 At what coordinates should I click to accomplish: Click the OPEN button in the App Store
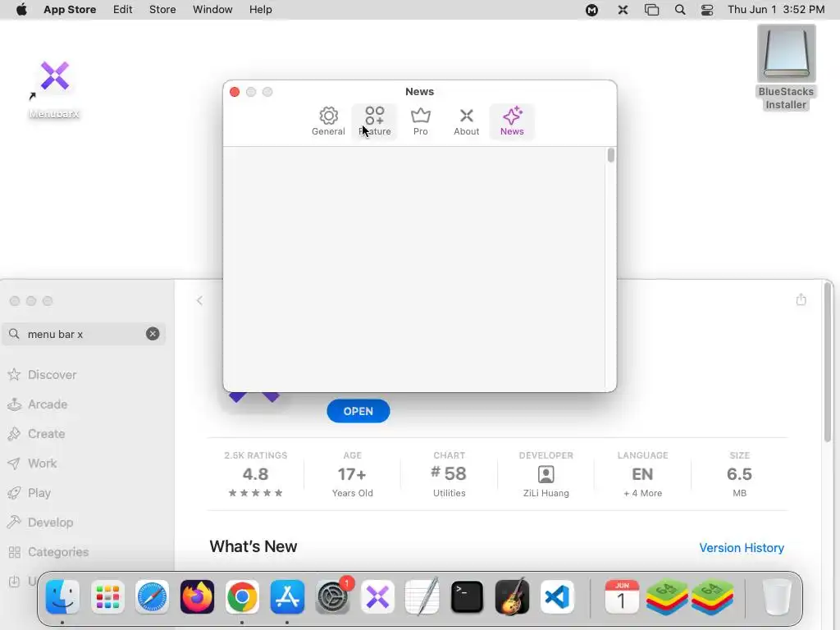[x=358, y=411]
